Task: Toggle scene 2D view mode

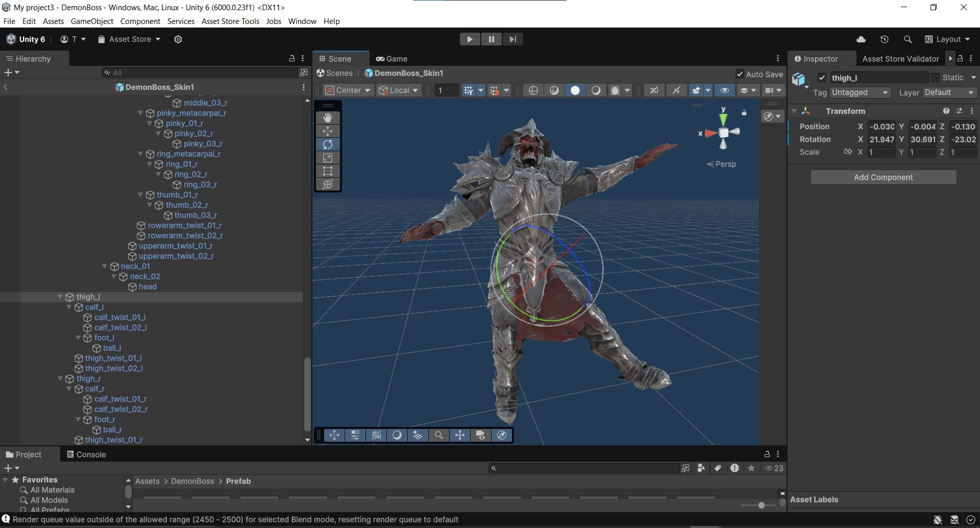Action: pos(654,90)
